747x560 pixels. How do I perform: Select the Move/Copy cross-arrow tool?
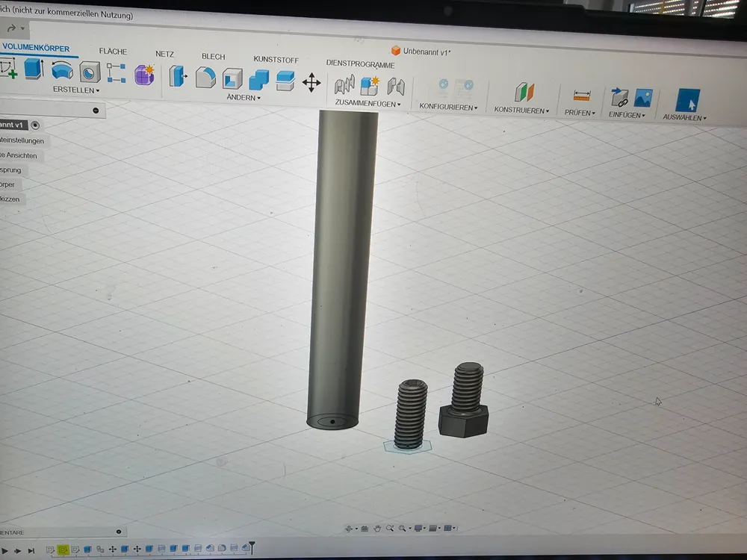311,82
